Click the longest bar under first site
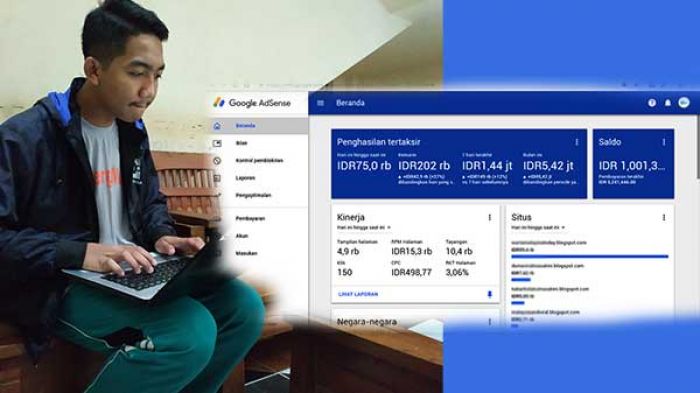This screenshot has height=393, width=700. coord(589,257)
